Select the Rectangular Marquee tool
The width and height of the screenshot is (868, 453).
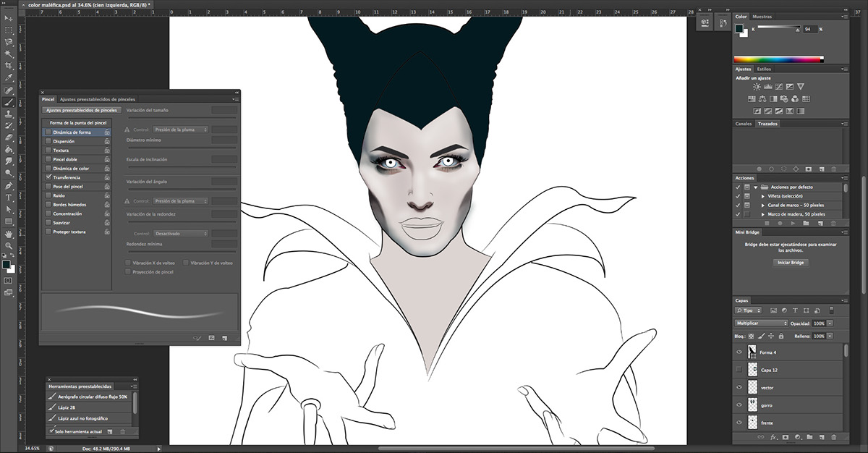coord(9,30)
